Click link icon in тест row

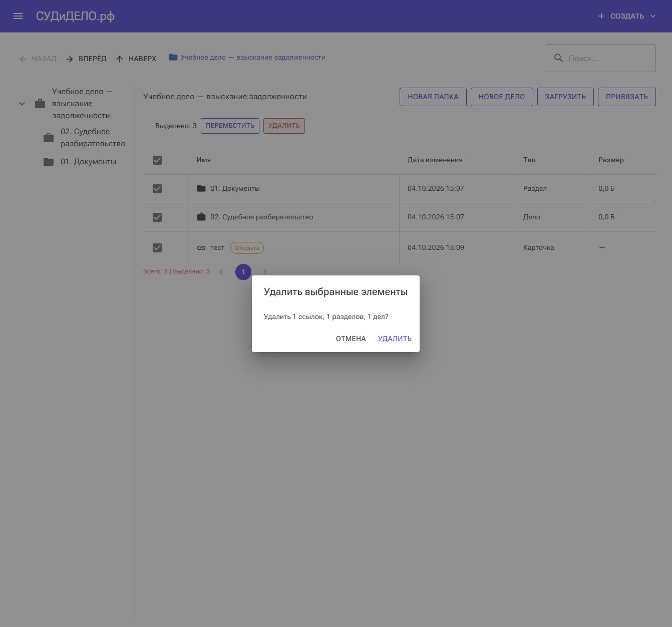pyautogui.click(x=201, y=248)
